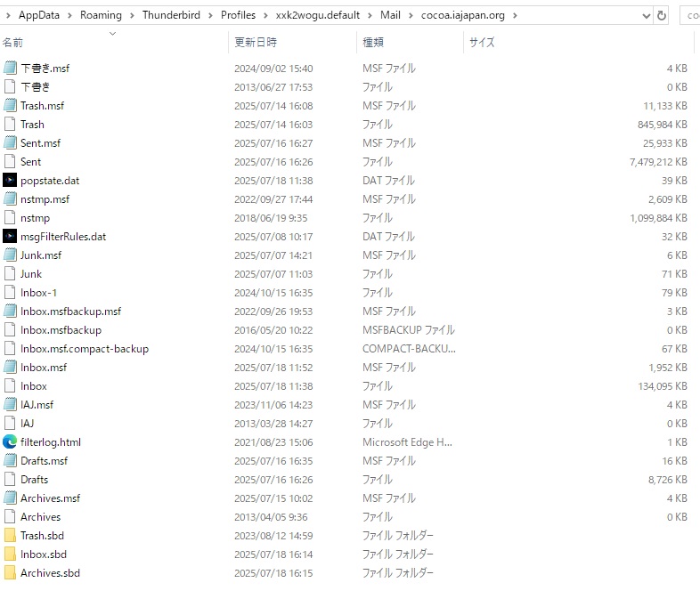Screen dimensions: 700x599
Task: Select the Inbox.msfbackup file name
Action: pos(61,330)
